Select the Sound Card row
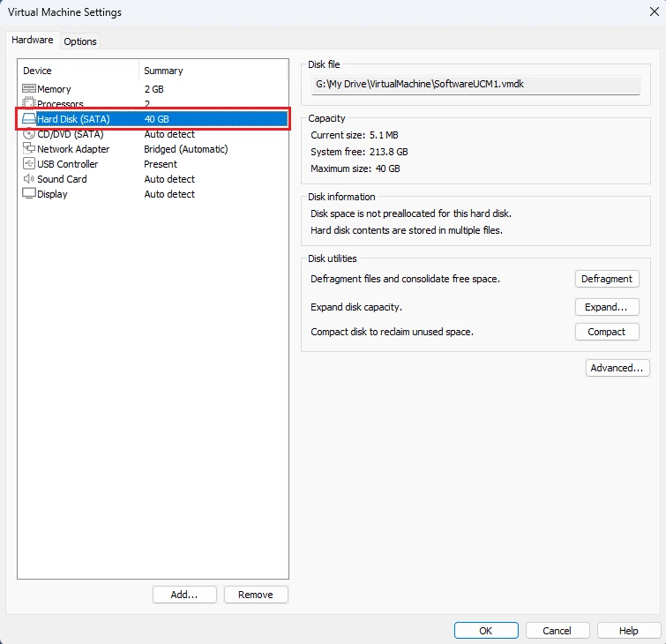Image resolution: width=666 pixels, height=644 pixels. 153,179
